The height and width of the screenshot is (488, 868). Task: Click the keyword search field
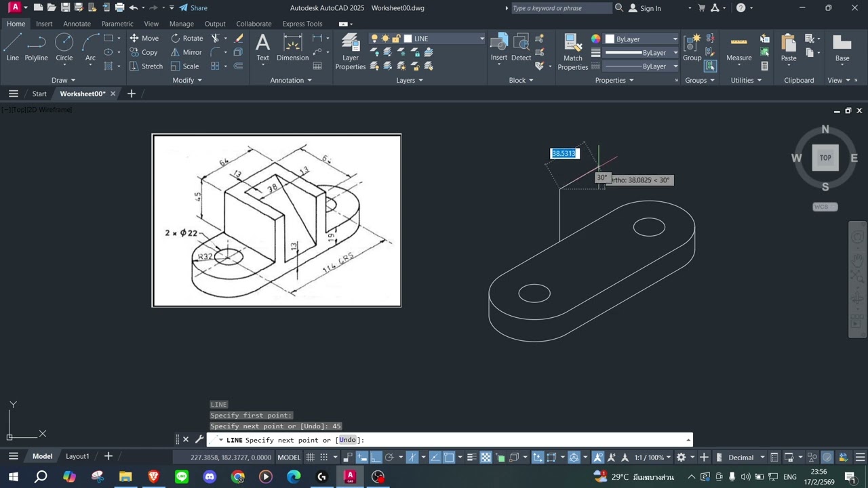561,8
